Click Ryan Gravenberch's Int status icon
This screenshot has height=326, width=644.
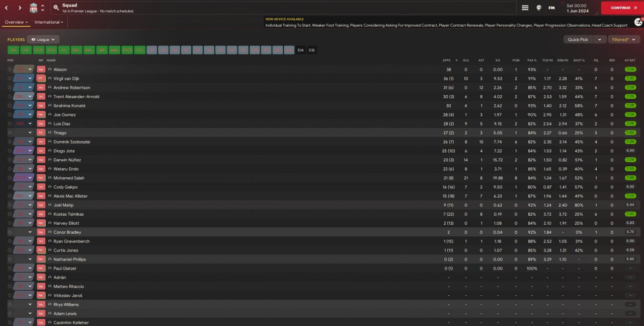[41, 241]
